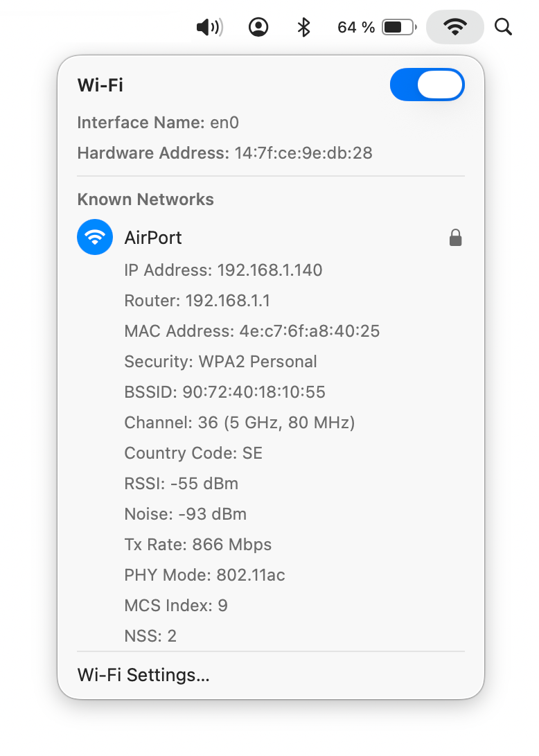539x756 pixels.
Task: Turn off the Wi-Fi switch
Action: [x=427, y=85]
